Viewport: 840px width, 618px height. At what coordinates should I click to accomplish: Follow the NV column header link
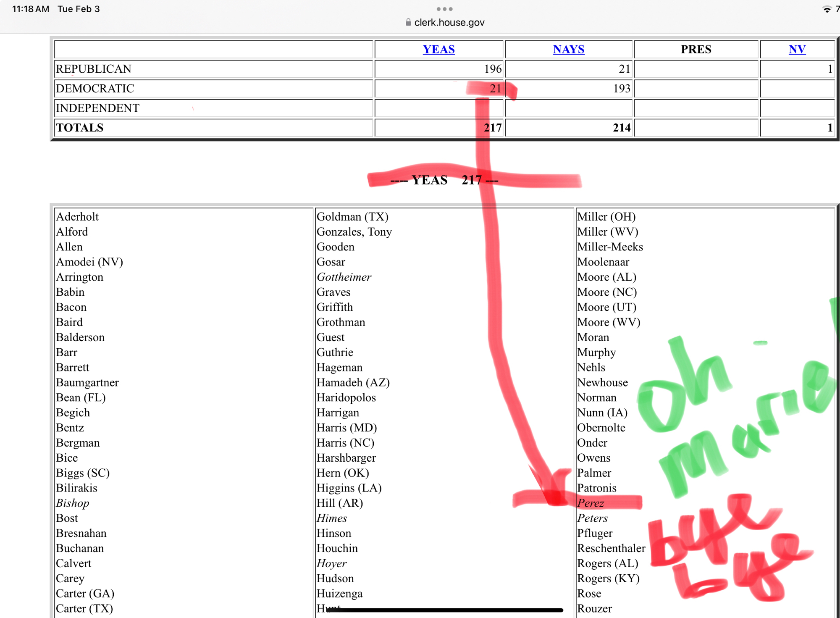pyautogui.click(x=797, y=49)
